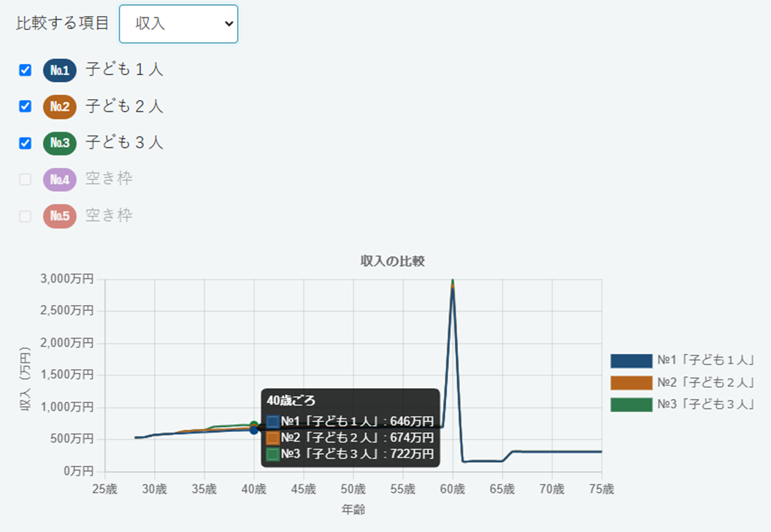This screenshot has width=771, height=532.
Task: Click the 0万円 y-axis label
Action: tap(79, 471)
